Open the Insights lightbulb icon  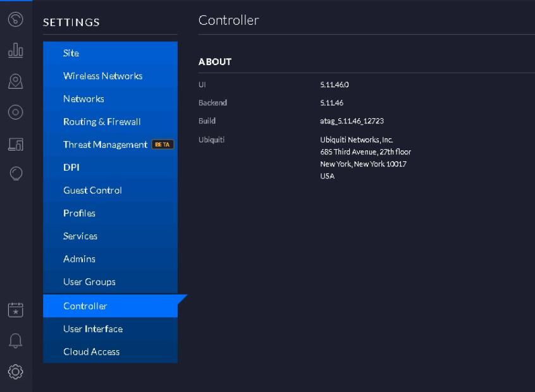(15, 173)
